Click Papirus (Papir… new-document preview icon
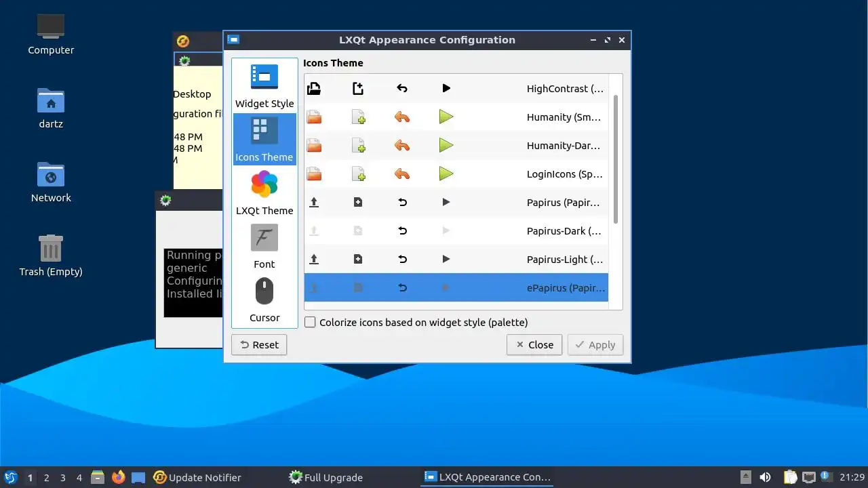This screenshot has height=488, width=868. coord(358,203)
